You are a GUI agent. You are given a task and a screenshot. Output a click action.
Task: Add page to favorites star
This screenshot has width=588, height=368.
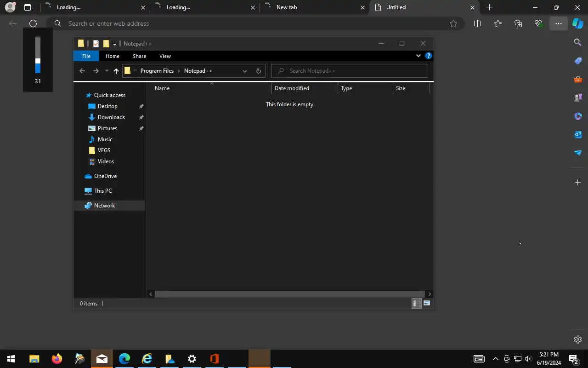[x=453, y=23]
